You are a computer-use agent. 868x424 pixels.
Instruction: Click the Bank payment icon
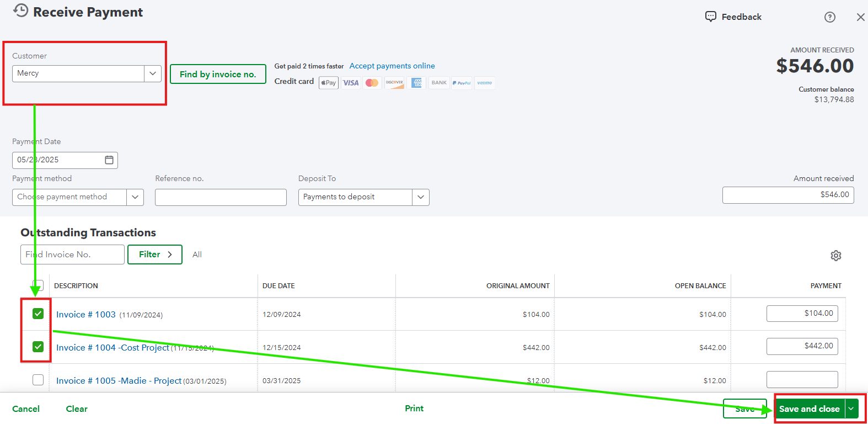[439, 83]
